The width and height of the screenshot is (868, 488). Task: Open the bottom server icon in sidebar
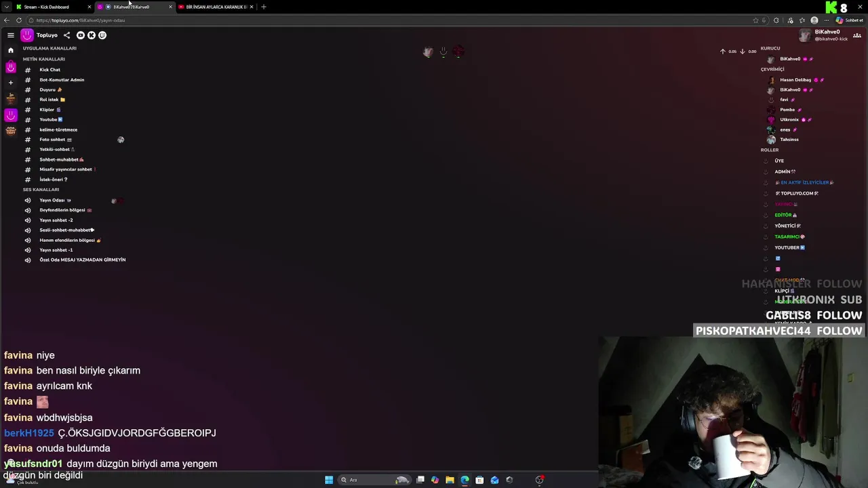point(11,131)
